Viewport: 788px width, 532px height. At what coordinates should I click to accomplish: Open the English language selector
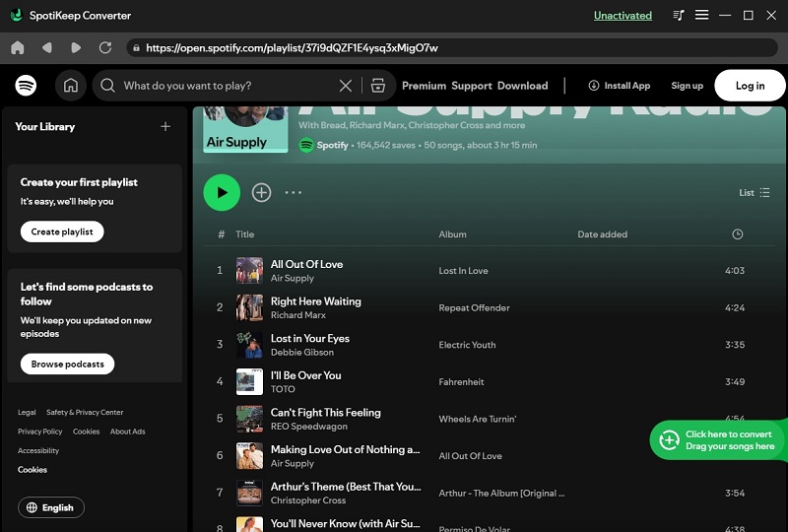[x=51, y=507]
